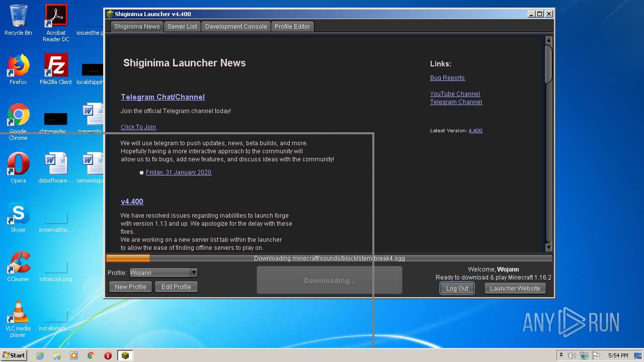Image resolution: width=644 pixels, height=362 pixels.
Task: Open the Profile Editor tab
Action: pyautogui.click(x=292, y=27)
